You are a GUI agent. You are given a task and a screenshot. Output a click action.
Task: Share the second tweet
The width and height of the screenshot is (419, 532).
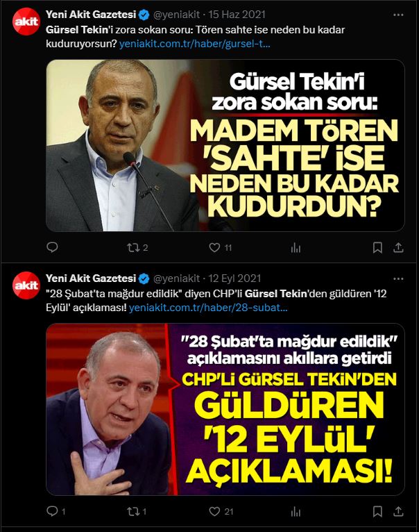[x=398, y=511]
